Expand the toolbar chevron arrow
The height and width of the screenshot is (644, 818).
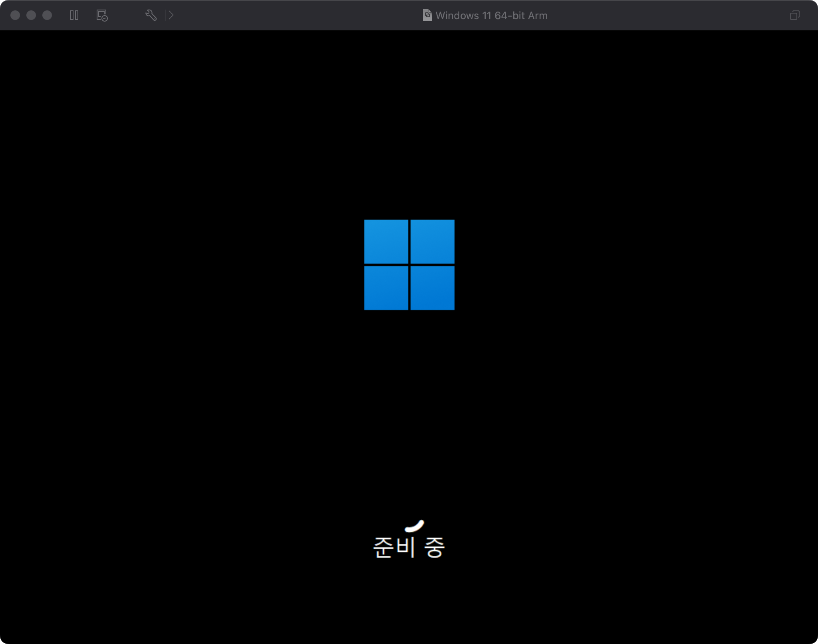tap(171, 16)
